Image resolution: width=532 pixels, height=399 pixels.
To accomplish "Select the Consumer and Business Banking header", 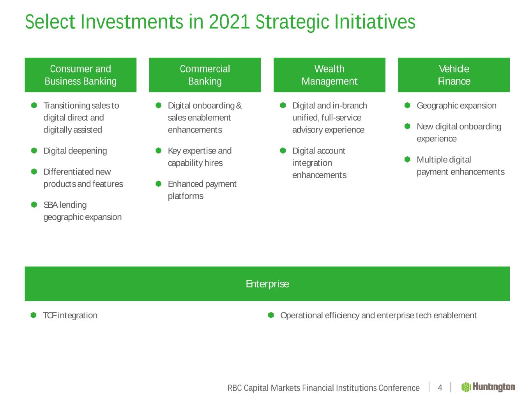I will 80,75.
